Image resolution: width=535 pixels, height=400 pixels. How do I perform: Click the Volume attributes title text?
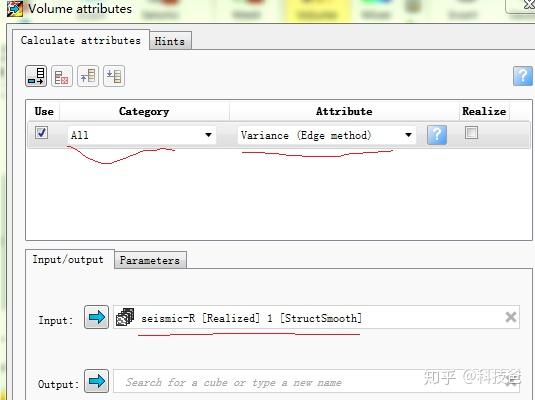point(80,9)
